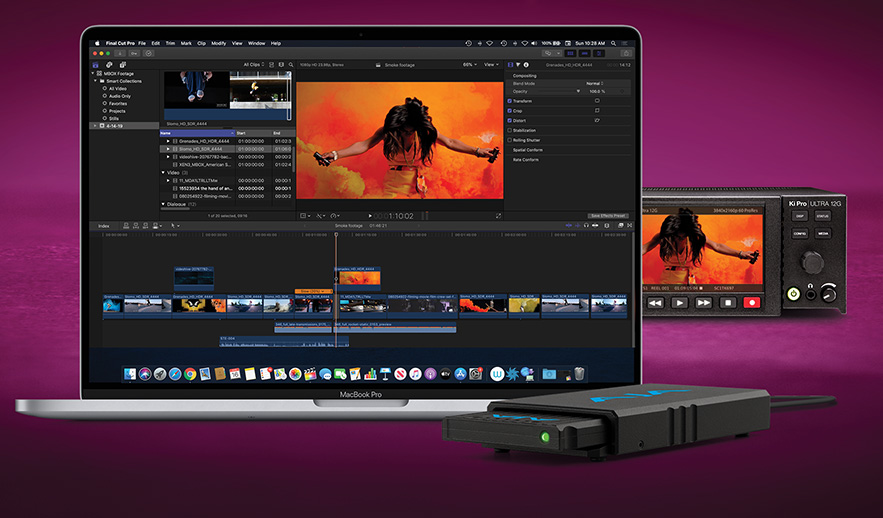Show the Info inspector icon
883x518 pixels.
pos(526,65)
